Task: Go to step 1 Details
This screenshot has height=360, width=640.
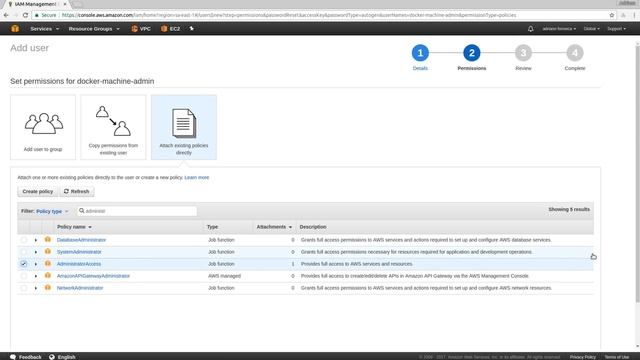Action: 420,53
